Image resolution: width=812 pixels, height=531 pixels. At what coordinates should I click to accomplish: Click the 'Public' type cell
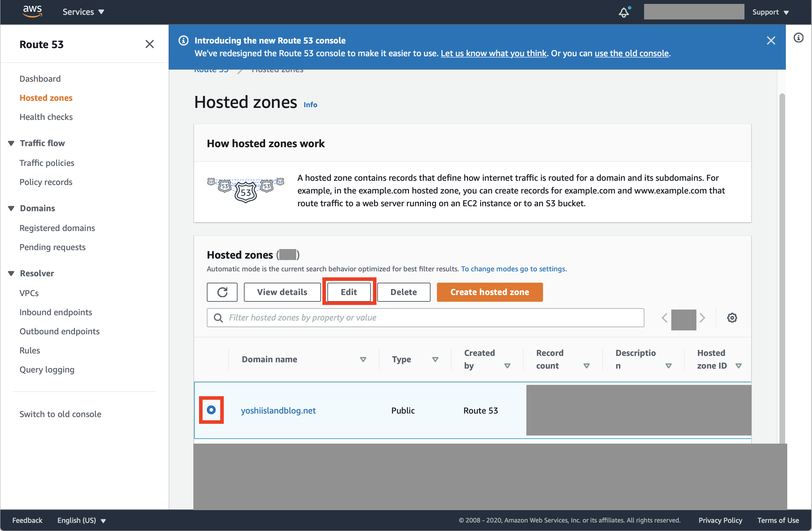[x=403, y=411]
